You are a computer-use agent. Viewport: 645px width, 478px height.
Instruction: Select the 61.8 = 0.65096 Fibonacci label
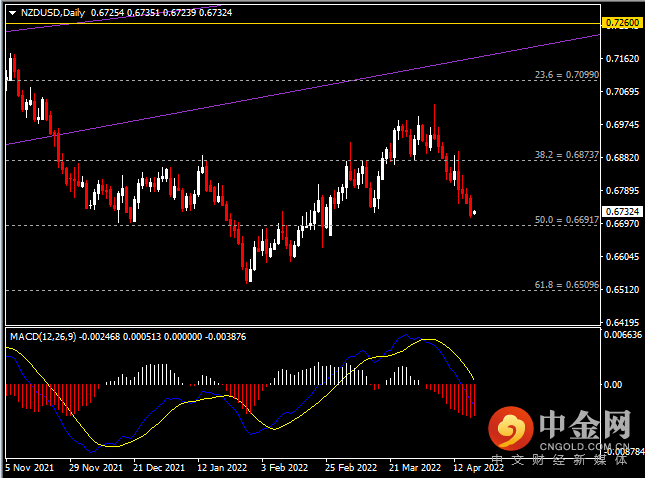[566, 285]
